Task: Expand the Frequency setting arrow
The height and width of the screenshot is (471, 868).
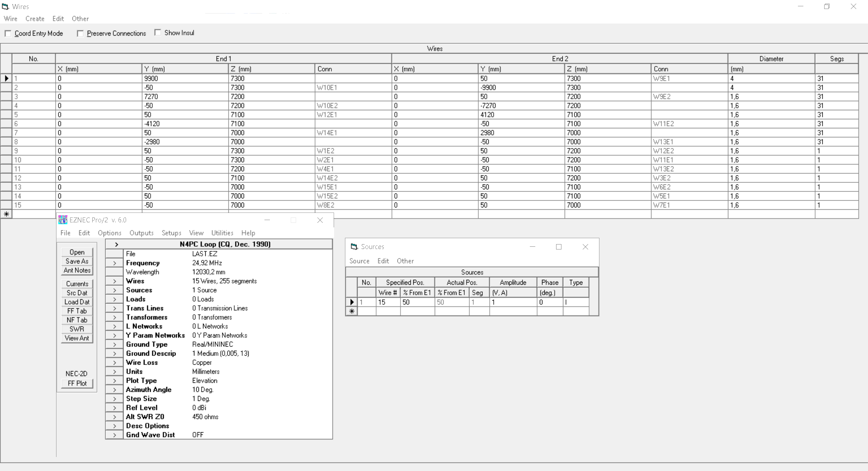Action: 114,263
